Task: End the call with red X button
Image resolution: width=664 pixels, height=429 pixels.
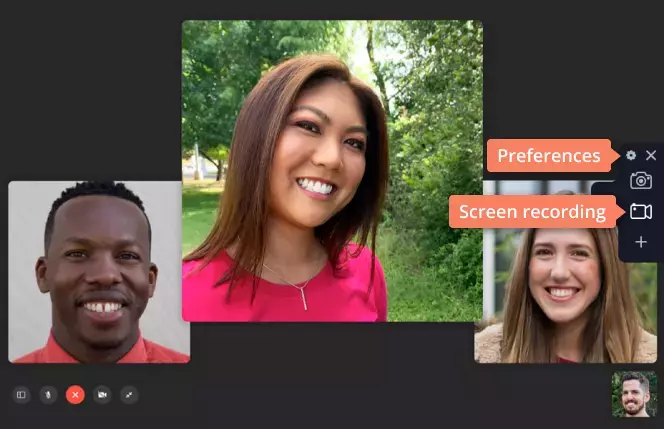Action: [75, 395]
